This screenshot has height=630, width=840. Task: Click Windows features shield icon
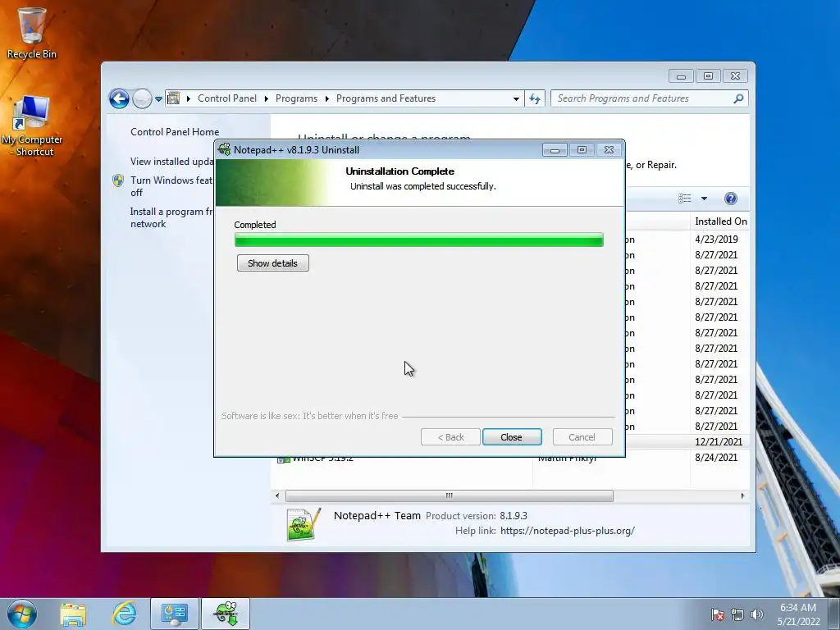point(118,180)
